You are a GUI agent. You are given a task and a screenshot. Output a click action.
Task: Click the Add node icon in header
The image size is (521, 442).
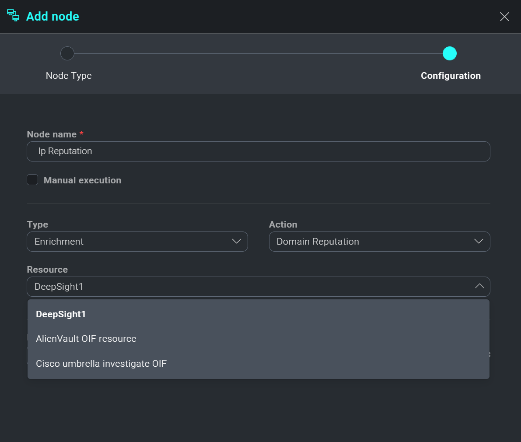coord(13,15)
